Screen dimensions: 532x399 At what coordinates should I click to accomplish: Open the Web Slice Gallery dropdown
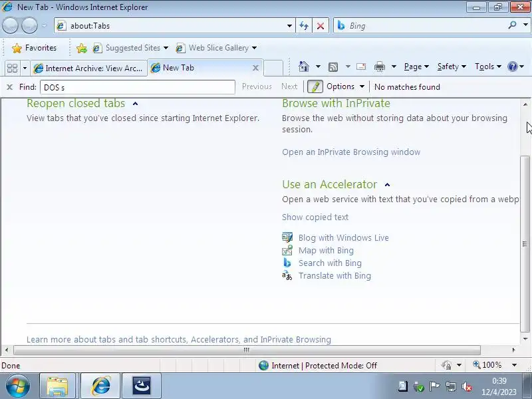pyautogui.click(x=254, y=48)
